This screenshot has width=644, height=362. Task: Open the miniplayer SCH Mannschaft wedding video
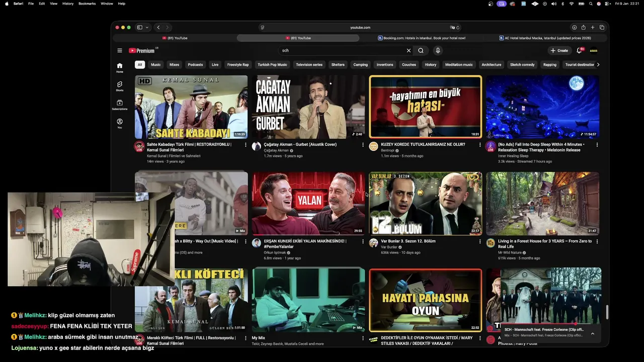click(x=550, y=296)
